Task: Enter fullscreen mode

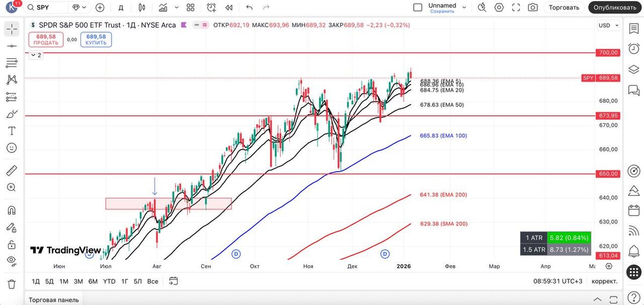Action: (x=516, y=8)
